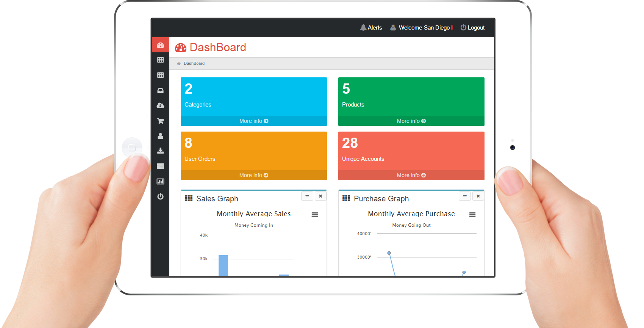644x328 pixels.
Task: Click the DashBoard page heading
Action: [x=218, y=47]
